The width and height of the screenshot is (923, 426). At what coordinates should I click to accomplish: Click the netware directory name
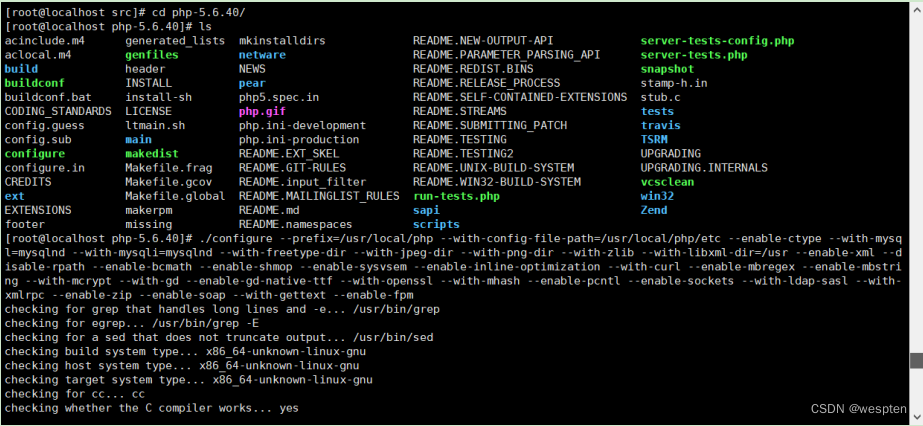262,55
